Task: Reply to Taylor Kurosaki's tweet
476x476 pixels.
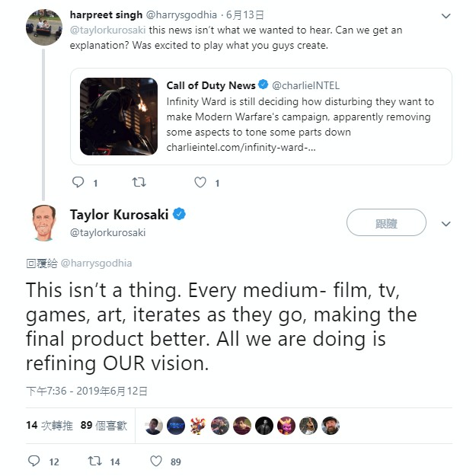Action: coord(34,461)
